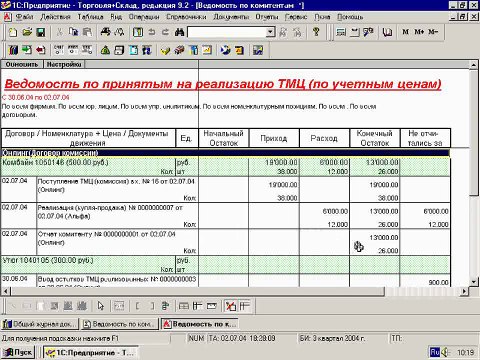Click the vertical scrollbar up arrow
This screenshot has width=480, height=360.
(474, 65)
